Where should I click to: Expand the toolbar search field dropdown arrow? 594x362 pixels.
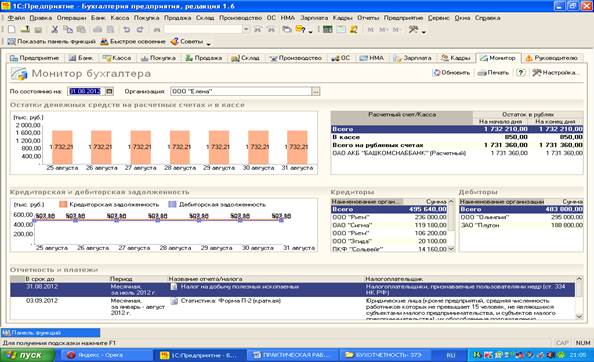(246, 29)
